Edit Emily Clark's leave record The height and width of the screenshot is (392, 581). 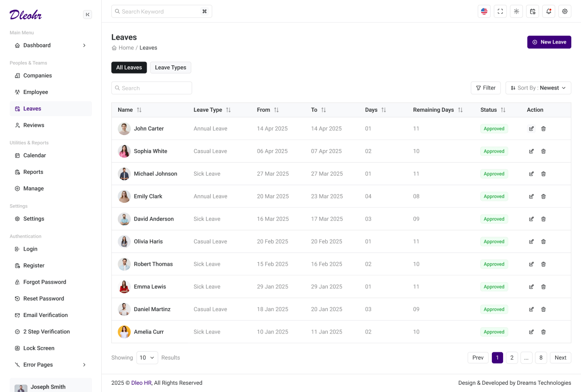[x=531, y=196]
